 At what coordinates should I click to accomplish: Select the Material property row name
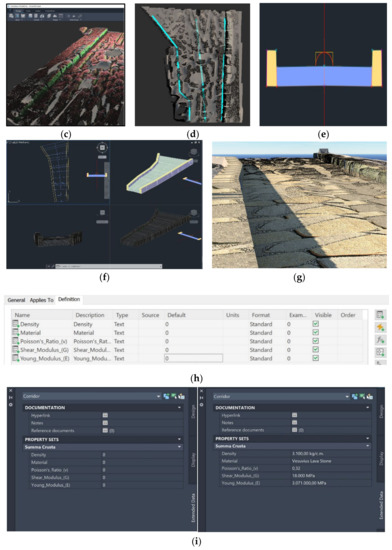tap(30, 333)
